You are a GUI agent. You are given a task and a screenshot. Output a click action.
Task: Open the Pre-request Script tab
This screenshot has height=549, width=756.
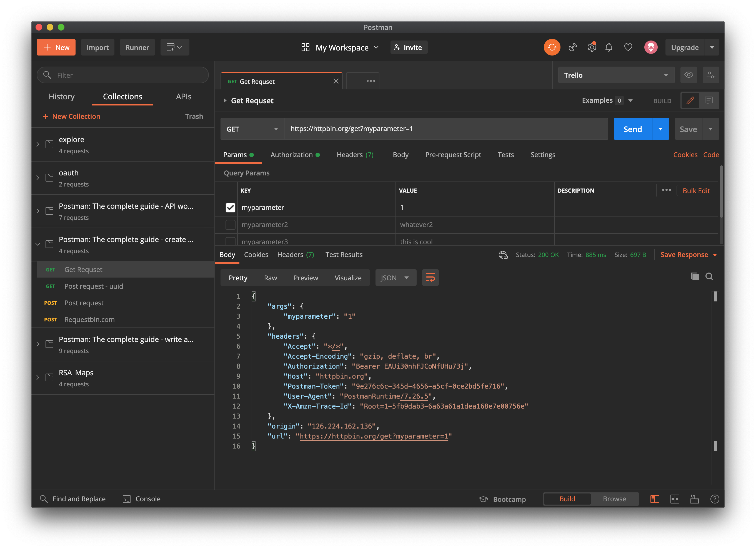(453, 155)
